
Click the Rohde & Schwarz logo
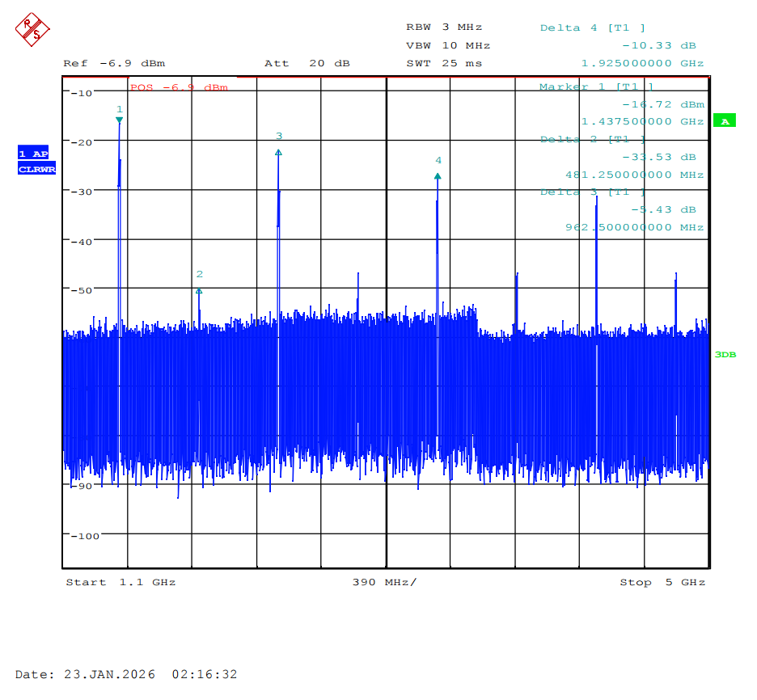point(32,30)
